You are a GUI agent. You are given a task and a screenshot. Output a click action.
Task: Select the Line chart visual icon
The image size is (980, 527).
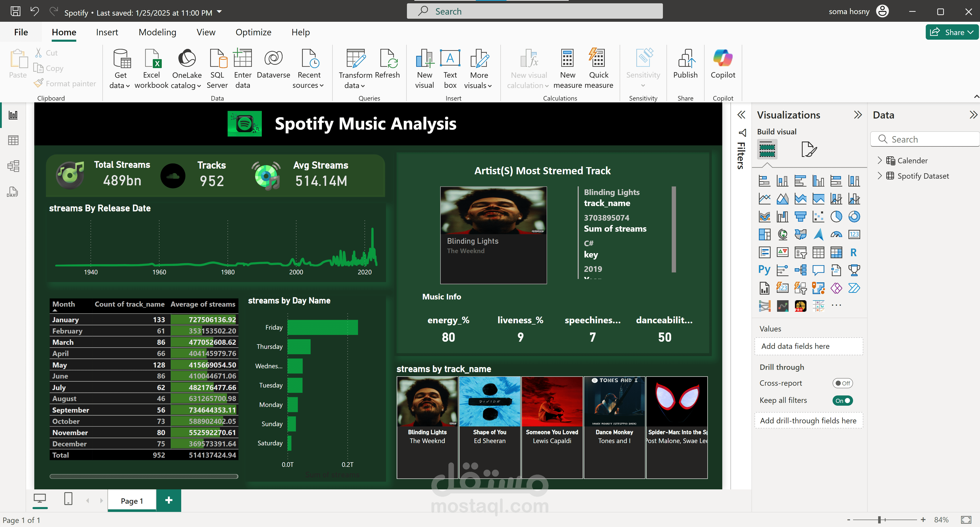pos(764,199)
